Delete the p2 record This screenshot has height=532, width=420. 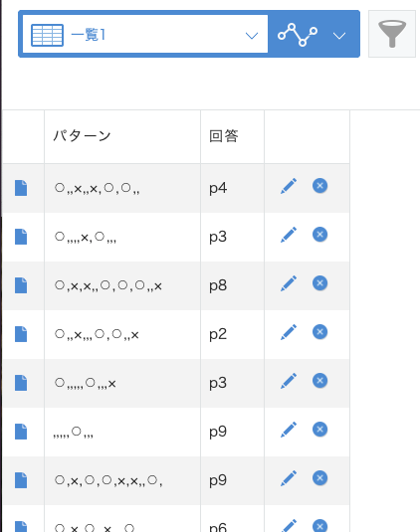tap(319, 332)
